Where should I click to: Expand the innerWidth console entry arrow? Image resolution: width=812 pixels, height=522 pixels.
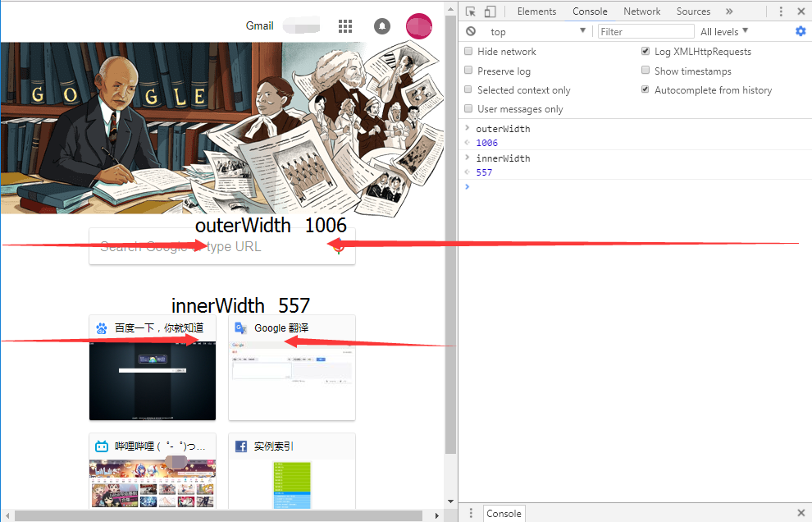tap(468, 157)
